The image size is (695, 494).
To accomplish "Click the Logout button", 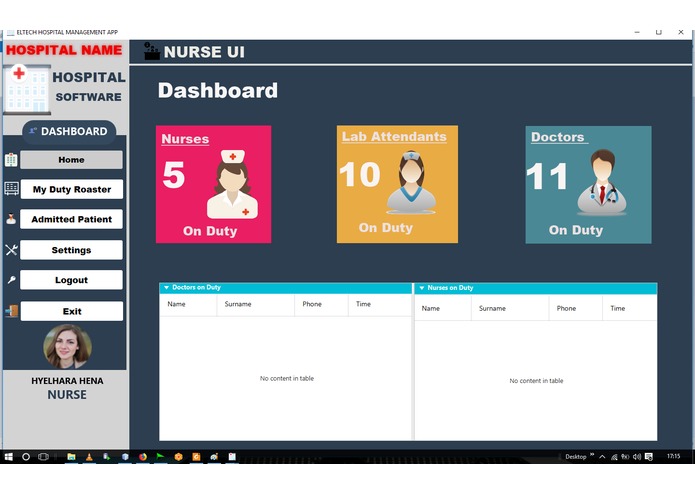I will click(x=71, y=280).
